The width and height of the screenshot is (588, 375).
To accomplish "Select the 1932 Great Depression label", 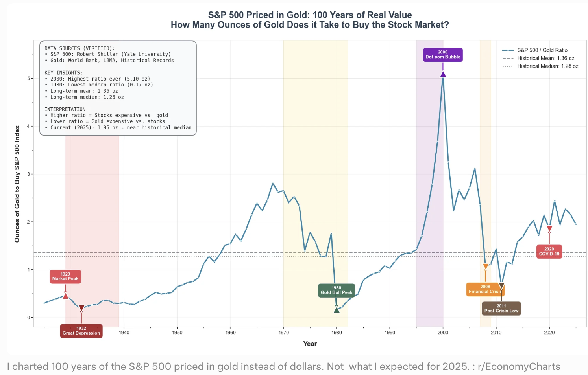I will [x=81, y=331].
